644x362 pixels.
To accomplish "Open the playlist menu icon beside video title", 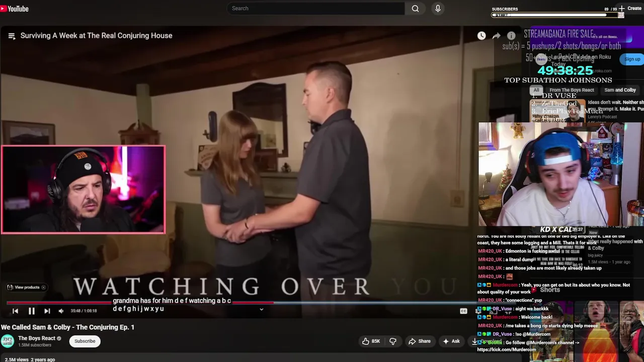I will (12, 36).
